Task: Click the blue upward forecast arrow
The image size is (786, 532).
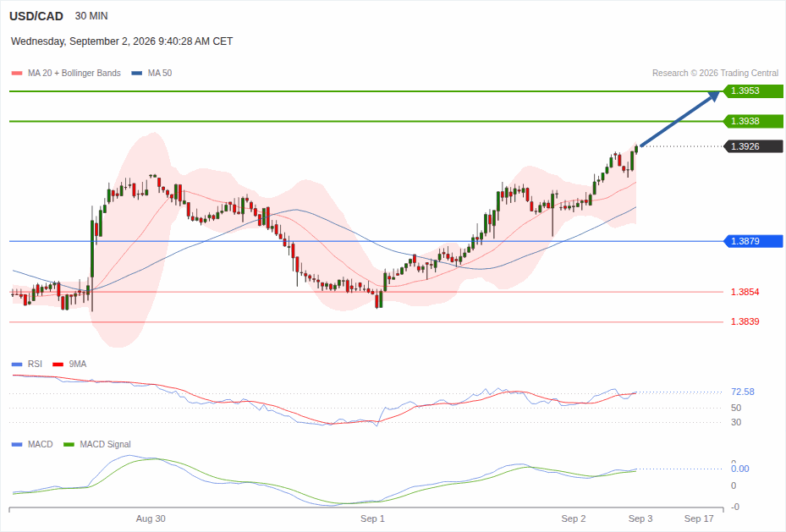Action: 679,118
